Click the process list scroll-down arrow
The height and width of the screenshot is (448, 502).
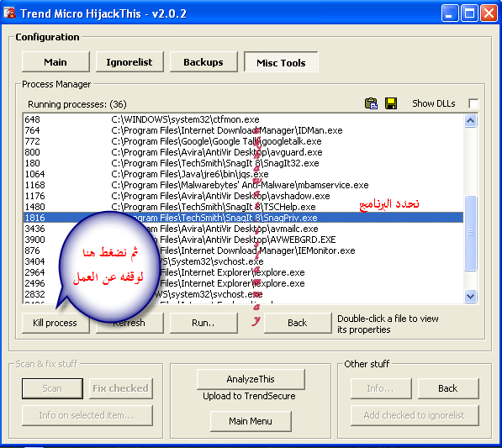[x=470, y=296]
